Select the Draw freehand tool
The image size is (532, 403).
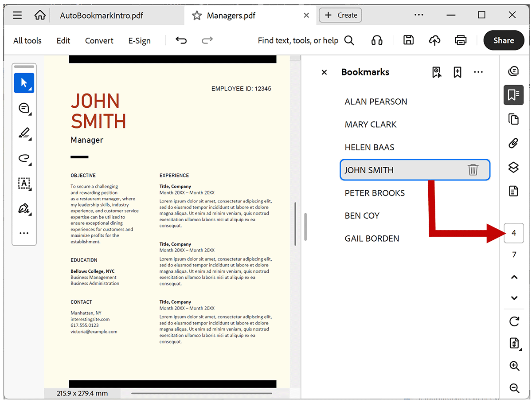[24, 158]
